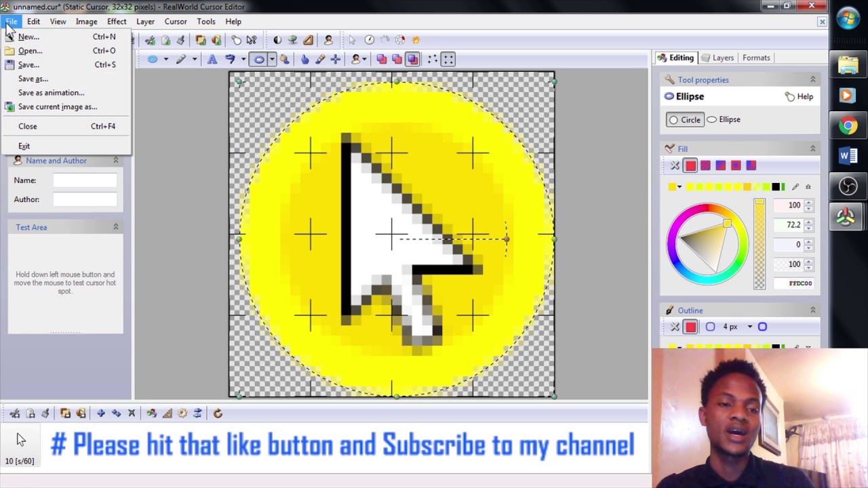Open the curve tool dropdown arrow
The image size is (868, 488).
[243, 60]
